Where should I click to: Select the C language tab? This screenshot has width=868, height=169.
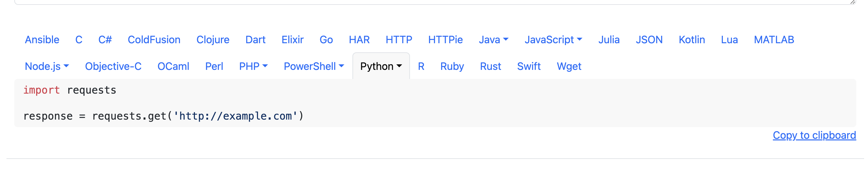tap(79, 40)
